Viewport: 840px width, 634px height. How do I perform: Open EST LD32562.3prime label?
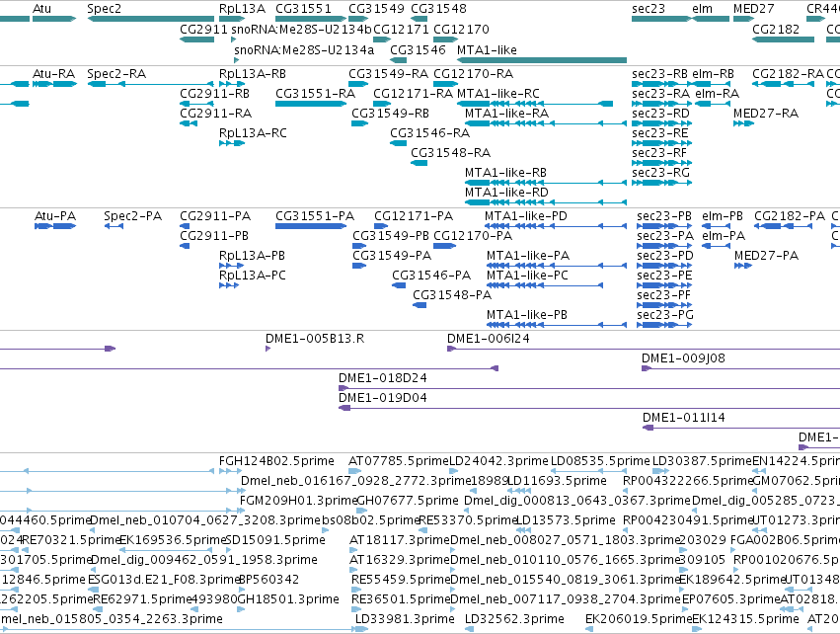[x=514, y=619]
